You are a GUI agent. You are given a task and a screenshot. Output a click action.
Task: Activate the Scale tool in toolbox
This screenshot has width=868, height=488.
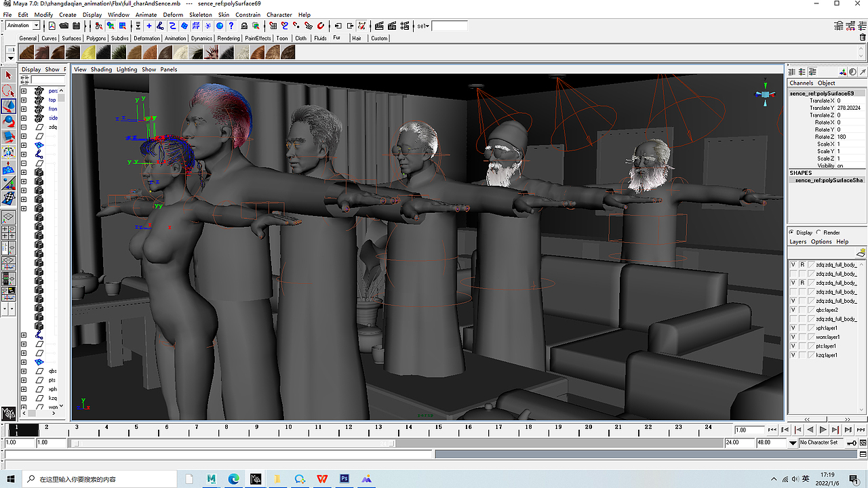coord(9,137)
